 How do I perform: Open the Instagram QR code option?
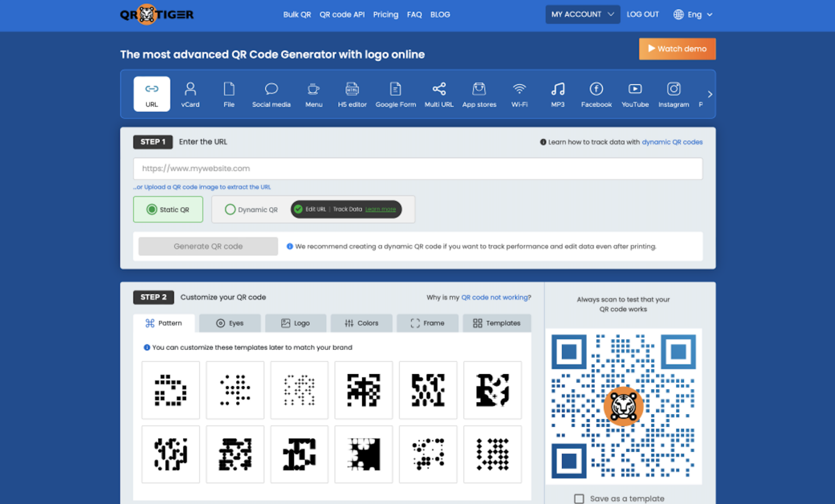point(674,93)
